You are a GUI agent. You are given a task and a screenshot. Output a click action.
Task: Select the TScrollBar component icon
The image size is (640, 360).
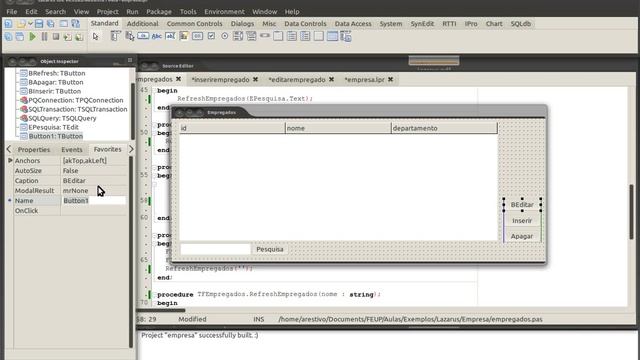(265, 36)
